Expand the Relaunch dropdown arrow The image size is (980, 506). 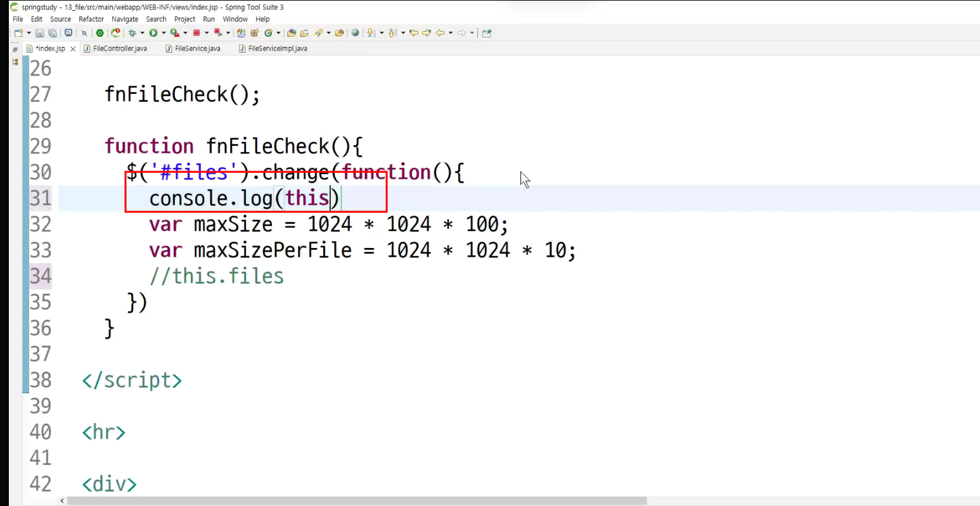228,33
